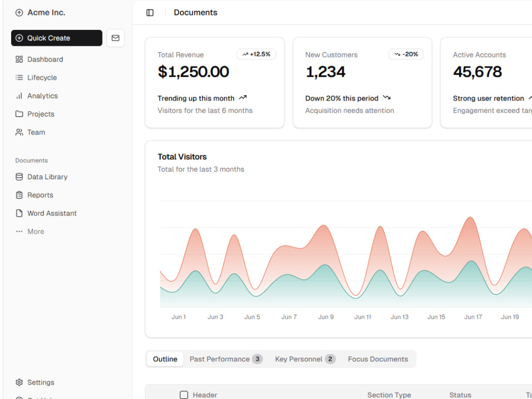This screenshot has height=399, width=532.
Task: Click 'Jun 9' axis label on chart
Action: click(326, 317)
